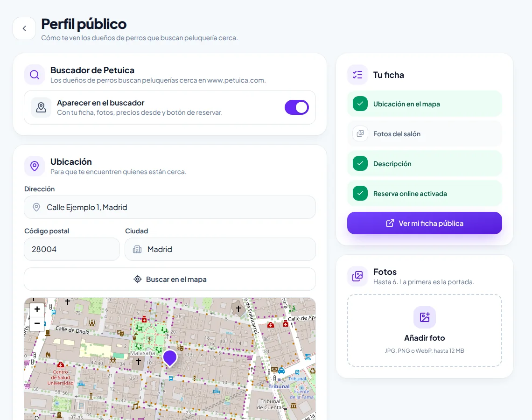This screenshot has height=420, width=532.
Task: Click Buscar en el mapa button
Action: [170, 279]
